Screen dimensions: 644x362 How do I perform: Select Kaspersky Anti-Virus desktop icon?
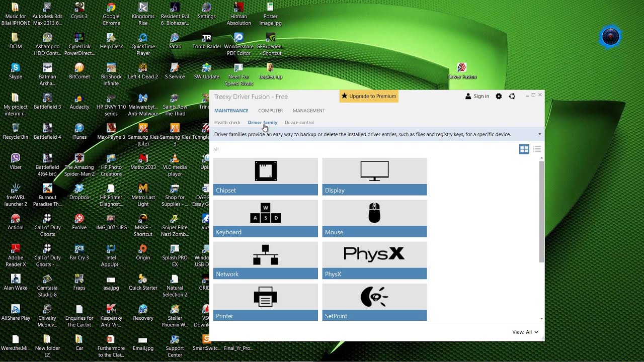111,316
